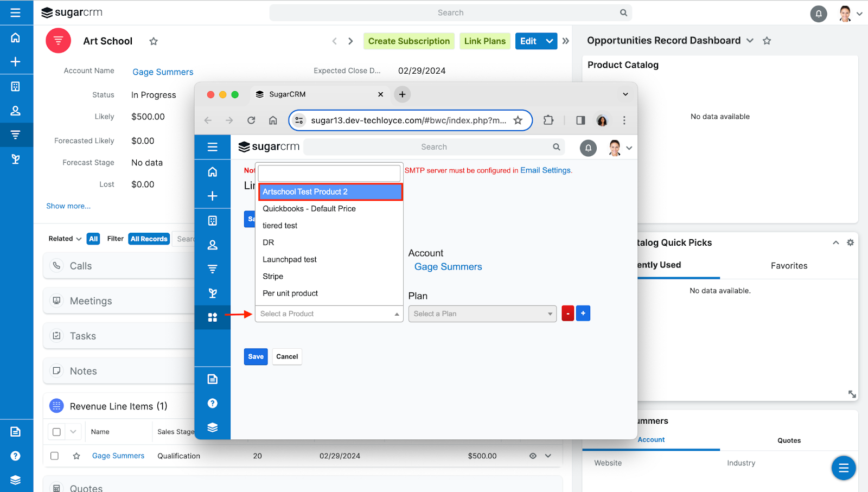868x492 pixels.
Task: Choose tiered test product option
Action: point(330,226)
